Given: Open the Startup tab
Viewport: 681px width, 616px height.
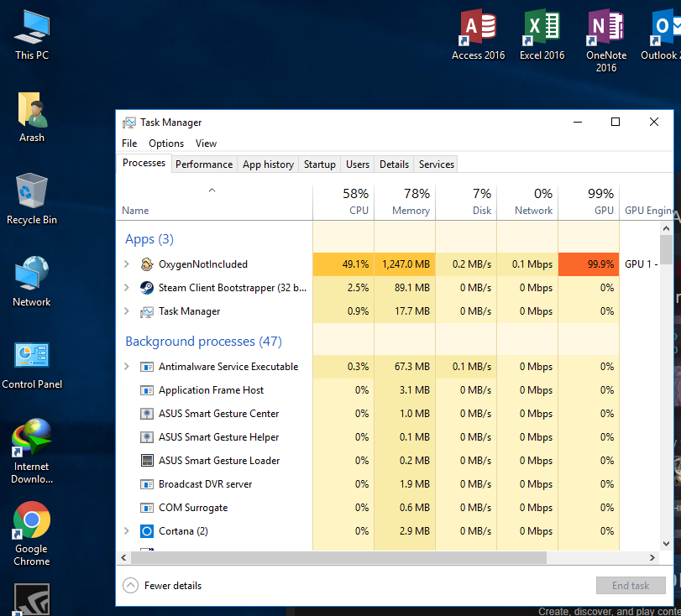Looking at the screenshot, I should point(319,164).
